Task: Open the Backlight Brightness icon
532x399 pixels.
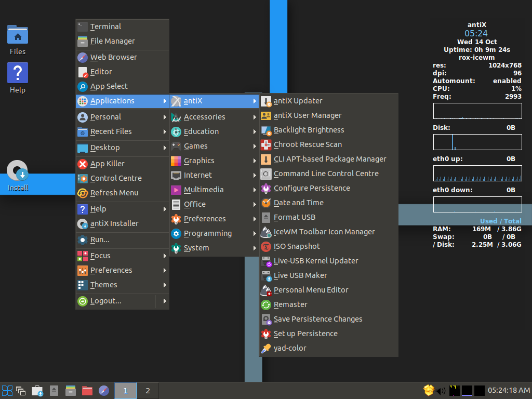Action: [x=266, y=130]
